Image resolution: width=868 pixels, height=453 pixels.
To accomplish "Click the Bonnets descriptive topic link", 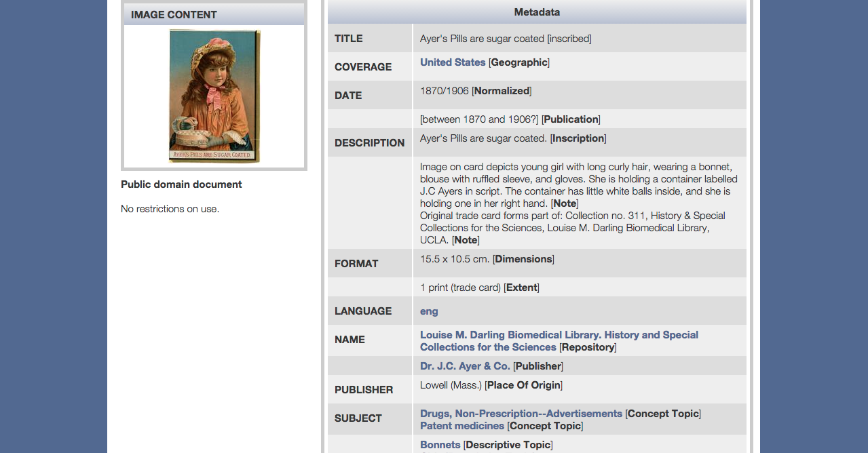I will click(440, 445).
